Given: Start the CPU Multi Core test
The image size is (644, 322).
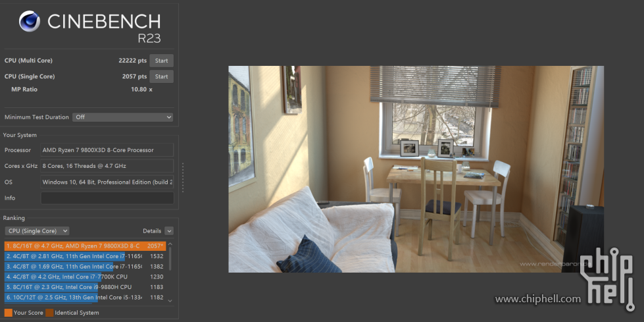Looking at the screenshot, I should click(161, 61).
